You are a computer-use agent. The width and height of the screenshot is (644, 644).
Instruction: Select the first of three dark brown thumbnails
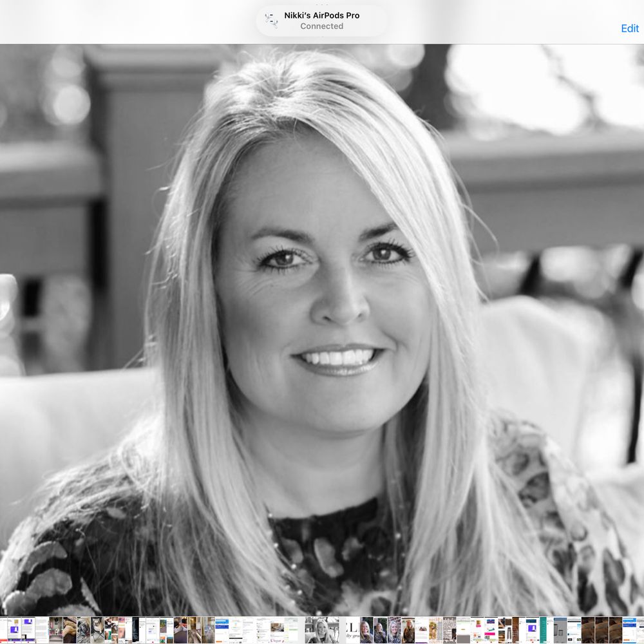point(588,630)
